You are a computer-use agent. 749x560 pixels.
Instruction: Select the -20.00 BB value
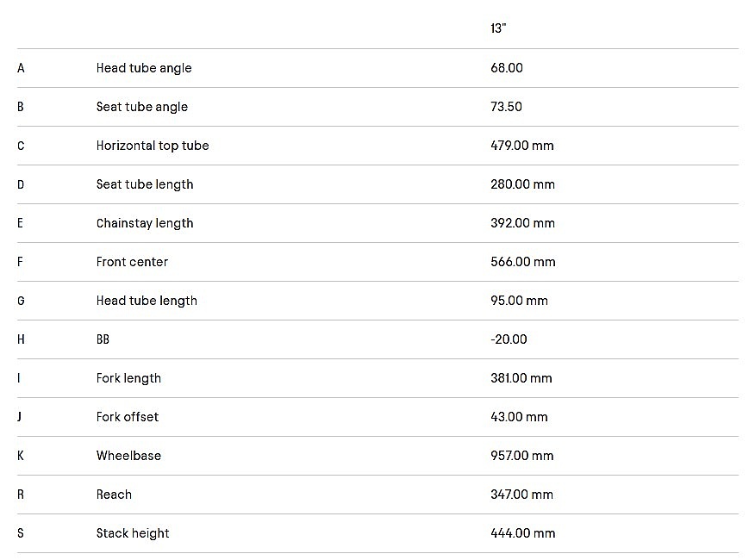tap(509, 339)
